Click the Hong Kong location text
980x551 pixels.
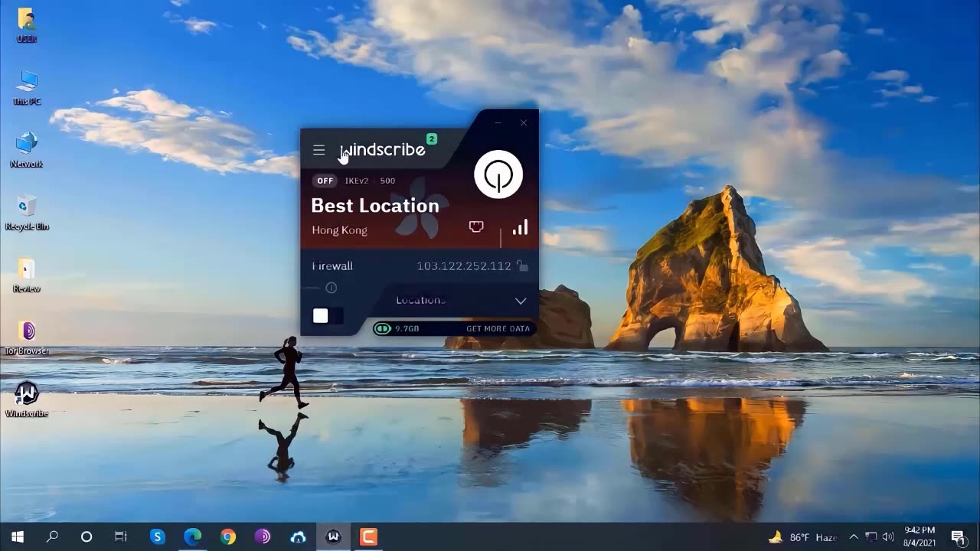point(339,230)
